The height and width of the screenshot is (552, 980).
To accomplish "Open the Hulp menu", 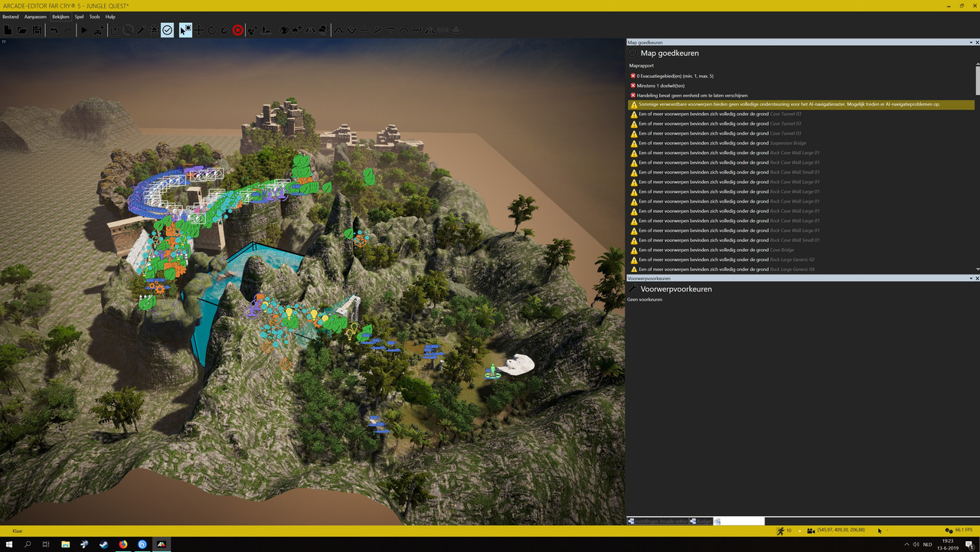I will (110, 16).
